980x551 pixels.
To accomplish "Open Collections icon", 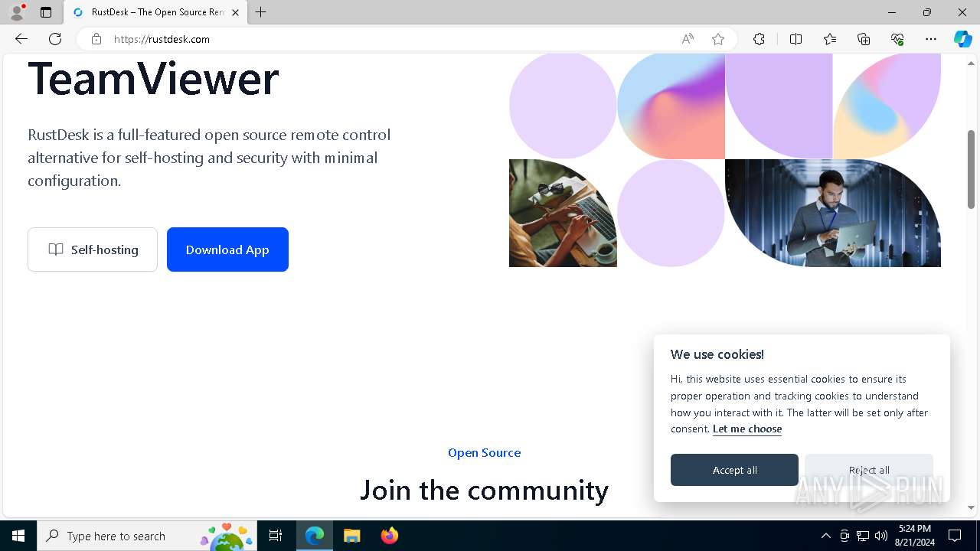I will pos(864,39).
